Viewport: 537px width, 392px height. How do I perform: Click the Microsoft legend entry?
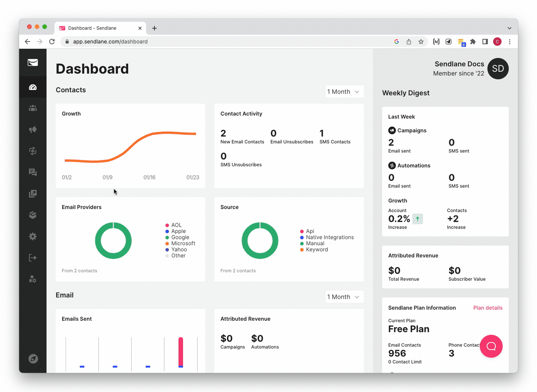[180, 243]
